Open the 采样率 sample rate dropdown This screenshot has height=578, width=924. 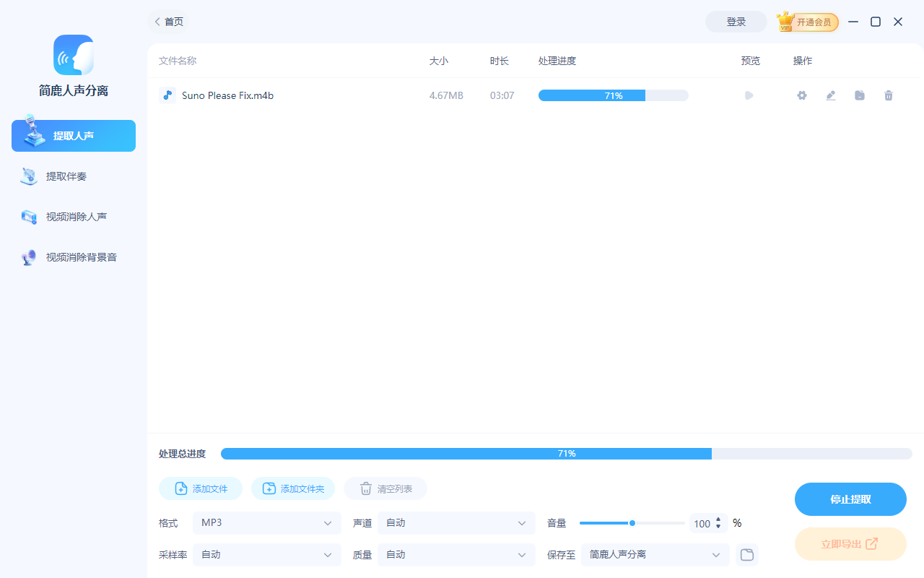[266, 554]
